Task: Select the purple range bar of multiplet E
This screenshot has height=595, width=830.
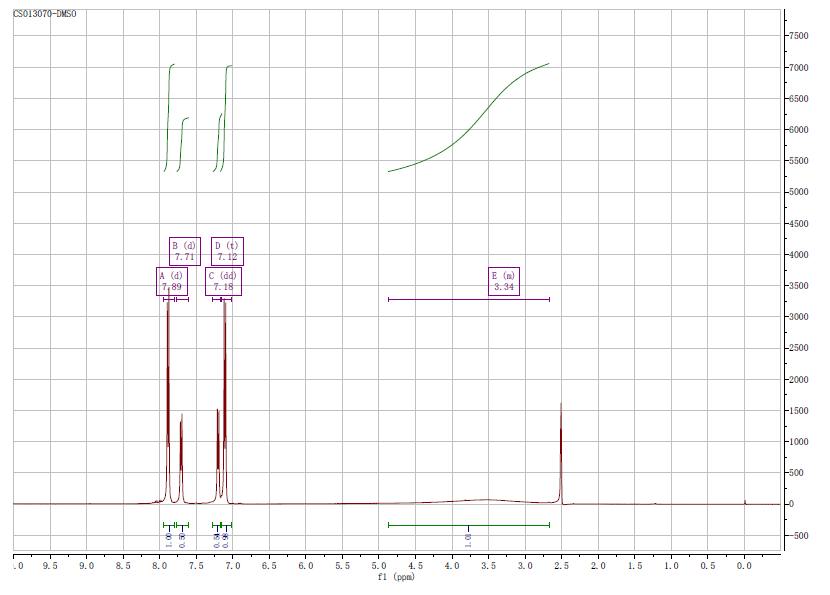Action: click(x=468, y=299)
